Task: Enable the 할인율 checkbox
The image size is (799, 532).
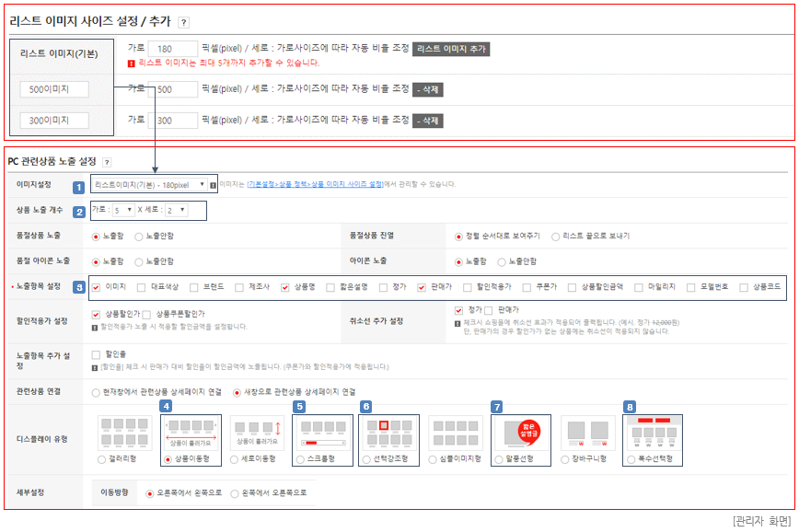Action: pos(97,354)
